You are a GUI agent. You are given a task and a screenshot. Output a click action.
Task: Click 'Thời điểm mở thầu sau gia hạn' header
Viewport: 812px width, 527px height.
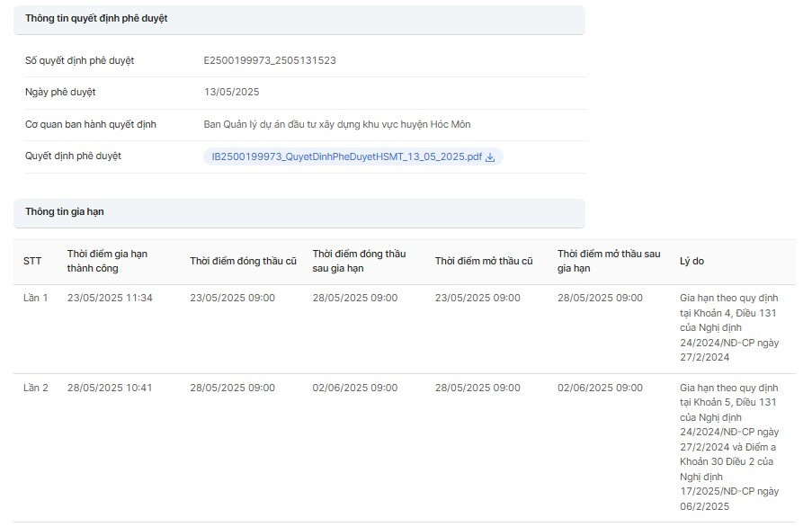coord(608,261)
